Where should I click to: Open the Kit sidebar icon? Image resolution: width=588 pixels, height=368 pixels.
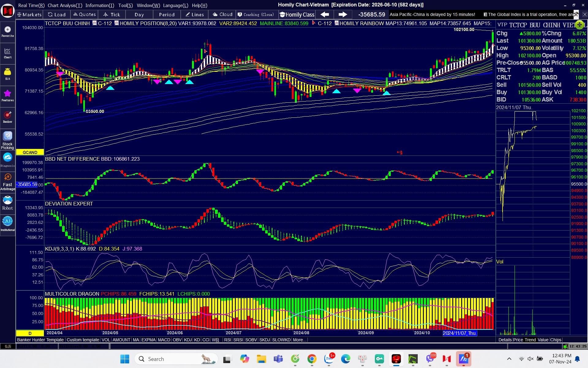(7, 75)
